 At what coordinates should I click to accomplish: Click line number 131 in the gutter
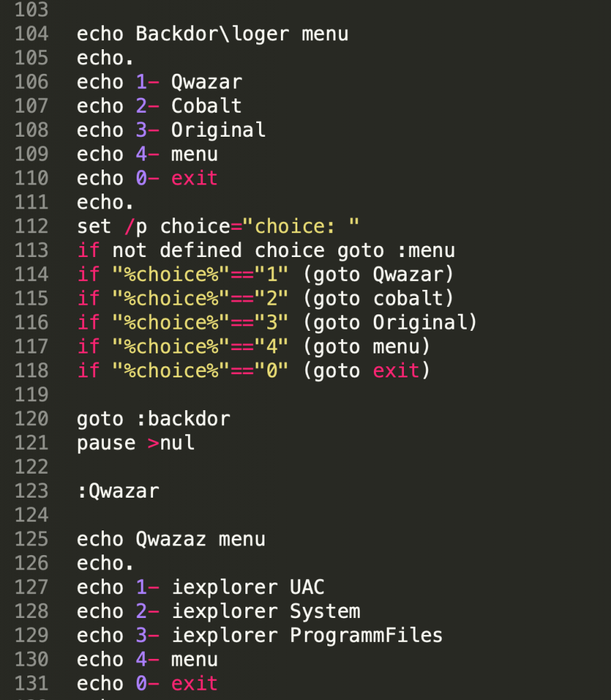coord(31,683)
